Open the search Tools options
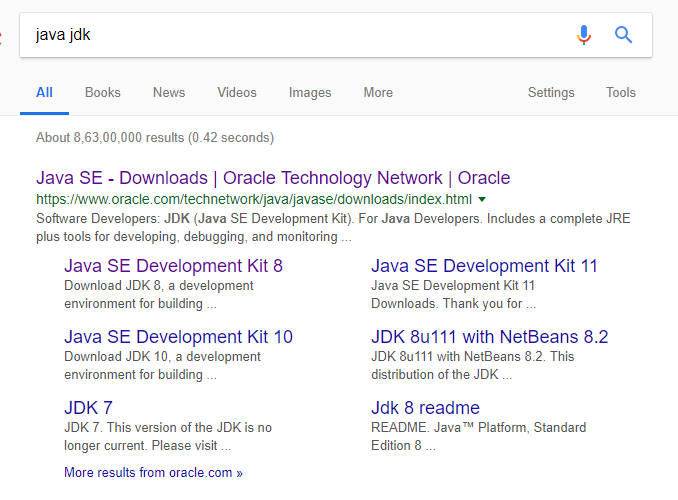 click(x=620, y=93)
